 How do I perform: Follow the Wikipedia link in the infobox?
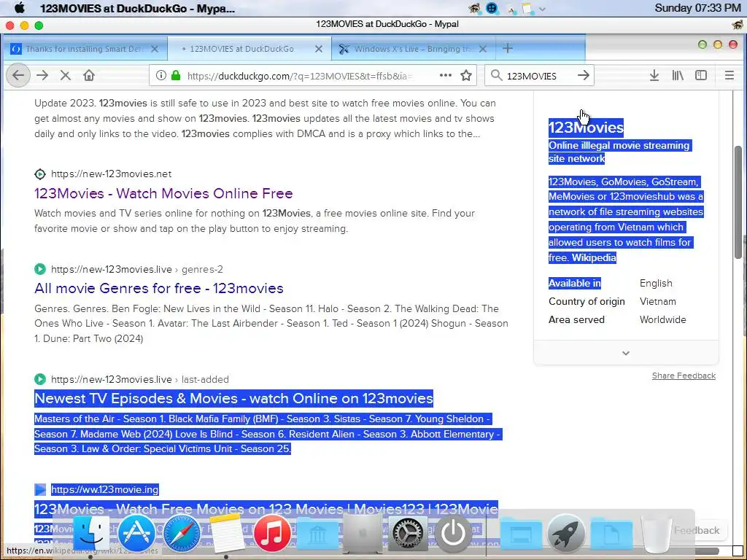tap(594, 257)
